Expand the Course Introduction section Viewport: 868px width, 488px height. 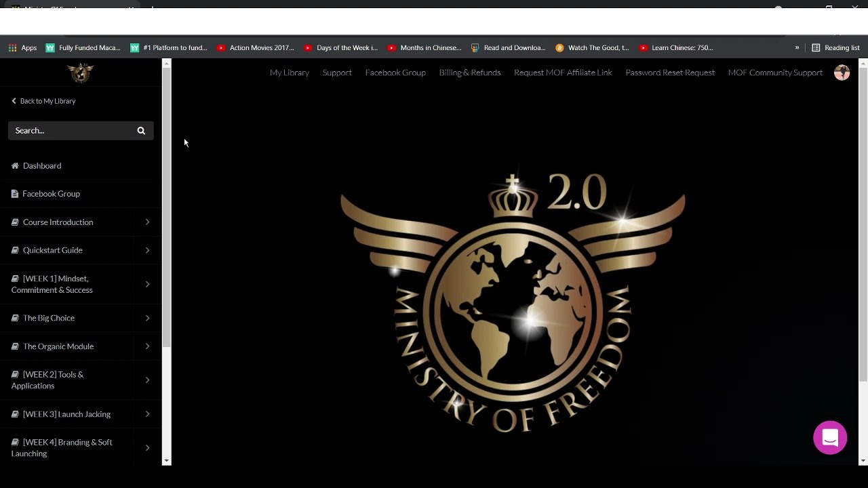[147, 222]
